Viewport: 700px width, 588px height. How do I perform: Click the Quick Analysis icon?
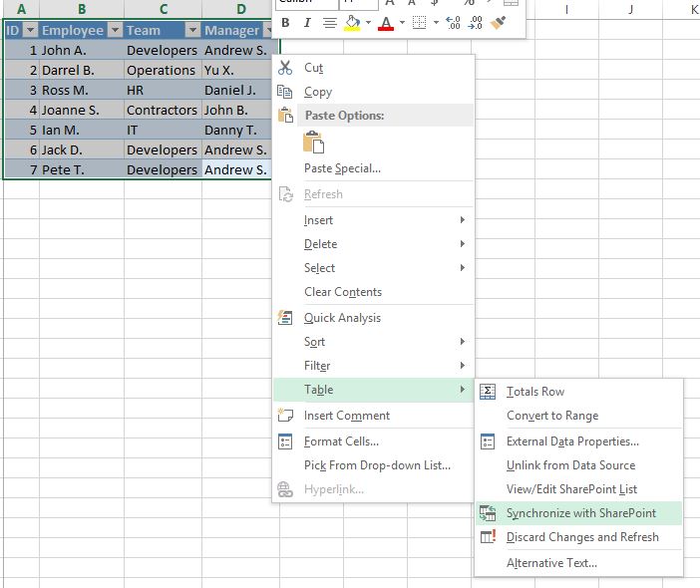tap(285, 318)
